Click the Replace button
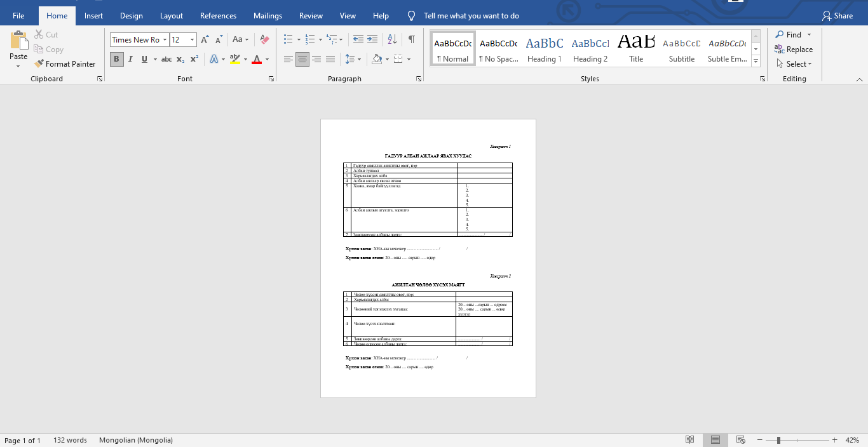The width and height of the screenshot is (868, 447). click(794, 50)
